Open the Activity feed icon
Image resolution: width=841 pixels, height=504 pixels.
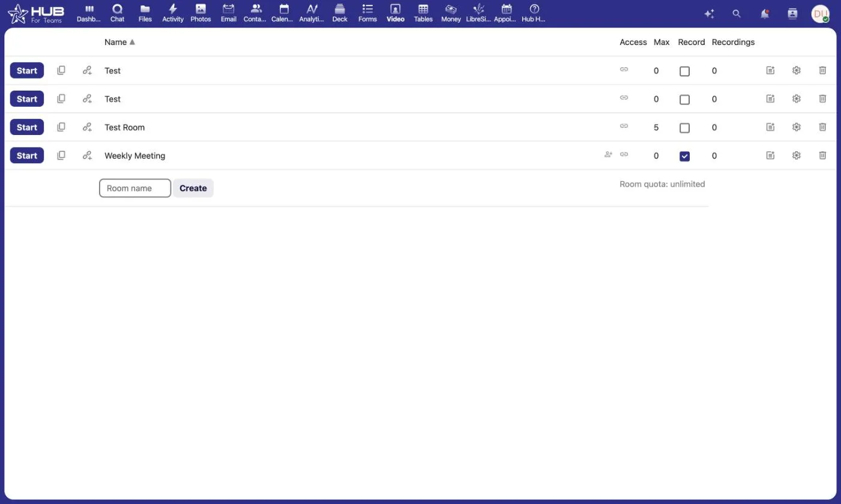173,13
